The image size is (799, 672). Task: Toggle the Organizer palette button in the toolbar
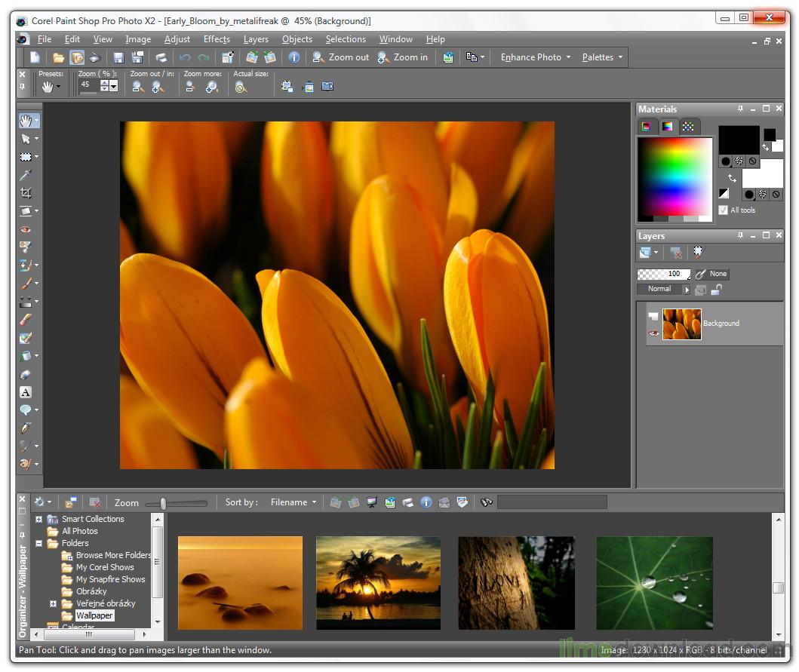[77, 57]
